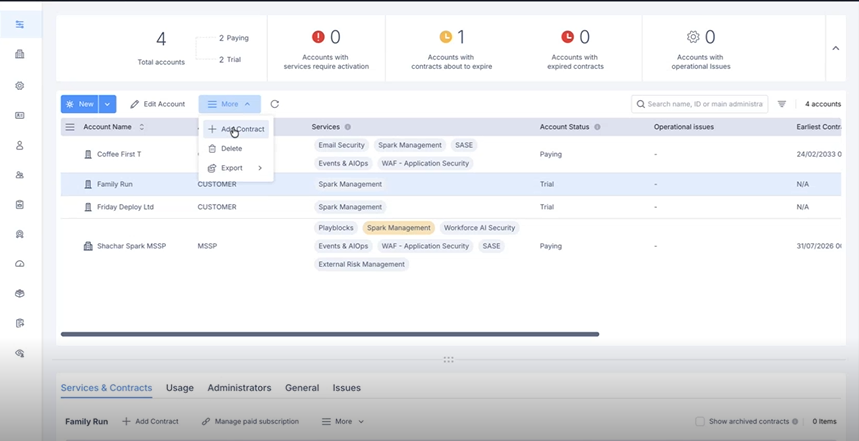The image size is (859, 441).
Task: Collapse the summary statistics panel
Action: (x=835, y=48)
